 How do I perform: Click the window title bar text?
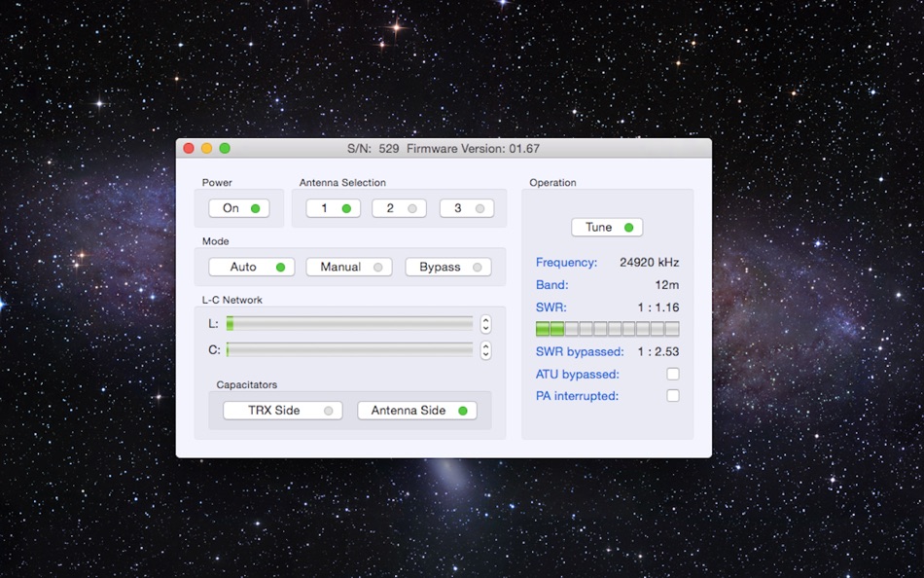click(x=444, y=149)
